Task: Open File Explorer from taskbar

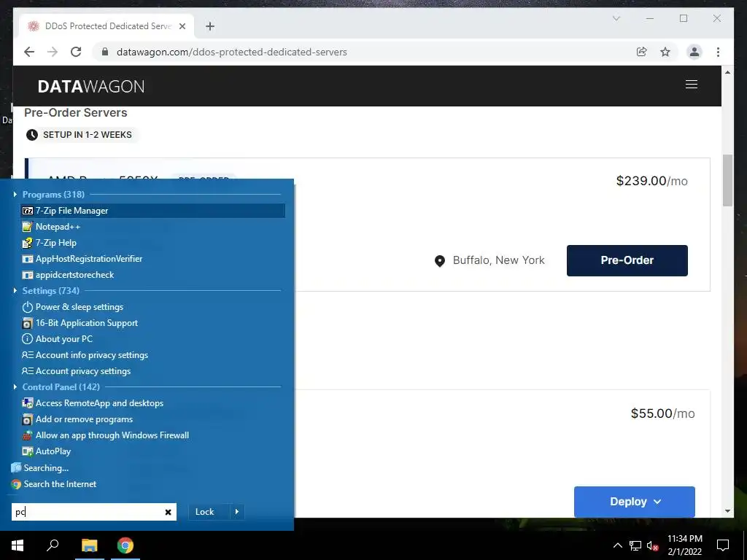Action: click(x=89, y=545)
